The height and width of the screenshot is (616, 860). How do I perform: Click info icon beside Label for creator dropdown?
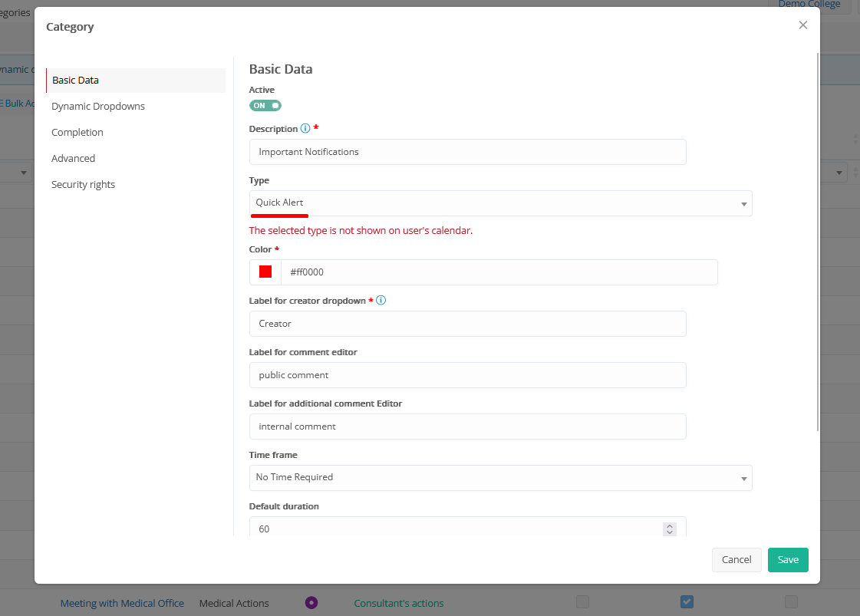pyautogui.click(x=381, y=301)
